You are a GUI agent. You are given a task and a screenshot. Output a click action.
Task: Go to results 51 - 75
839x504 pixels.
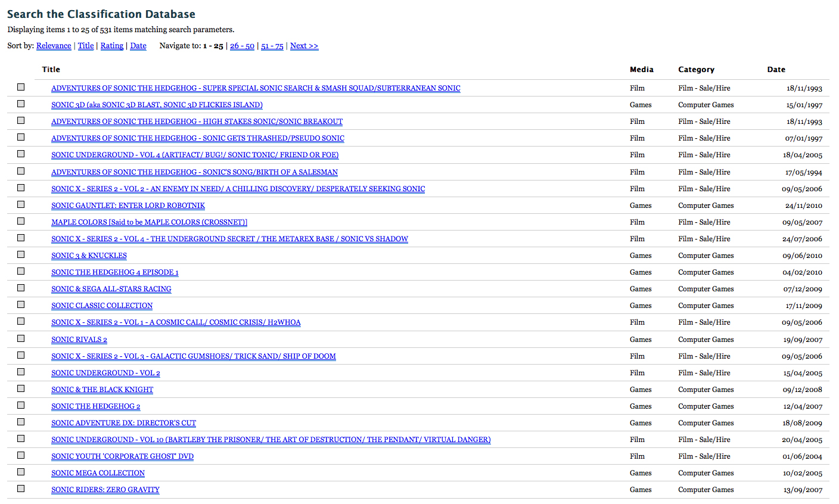coord(272,46)
